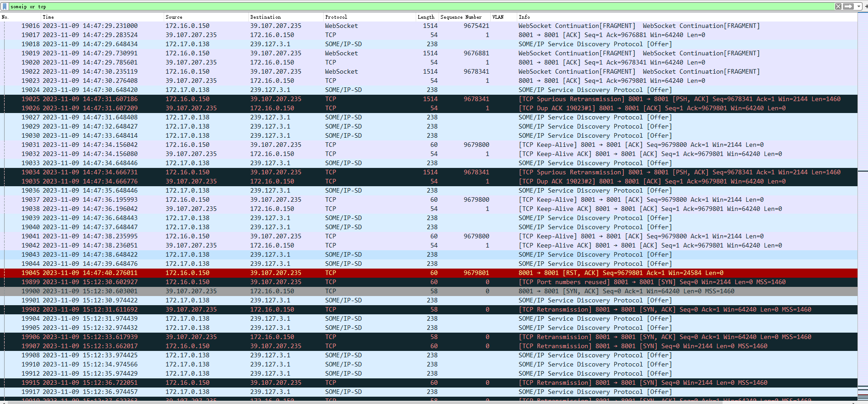868x404 pixels.
Task: Sort packets by the Protocol column header
Action: [370, 17]
